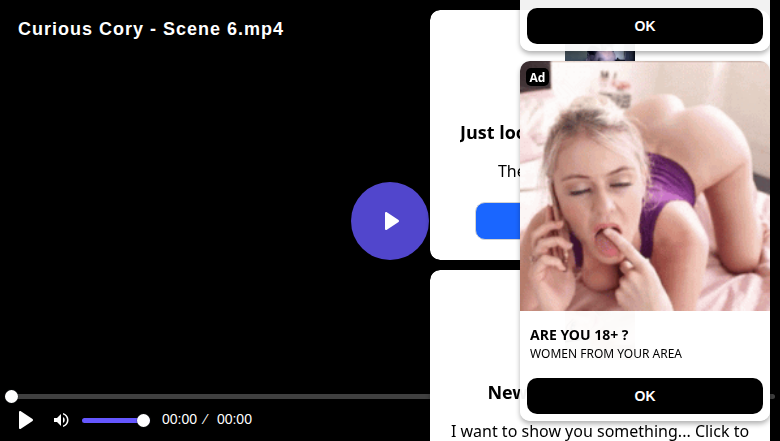Image resolution: width=780 pixels, height=441 pixels.
Task: Click the "ARE YOU 18+ ?" heading
Action: point(579,335)
